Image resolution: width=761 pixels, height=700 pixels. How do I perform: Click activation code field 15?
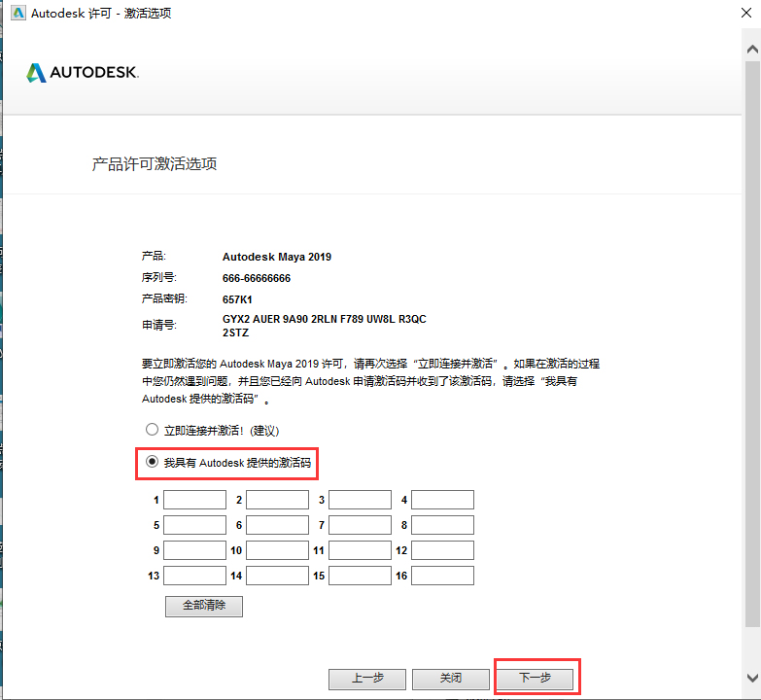click(360, 576)
